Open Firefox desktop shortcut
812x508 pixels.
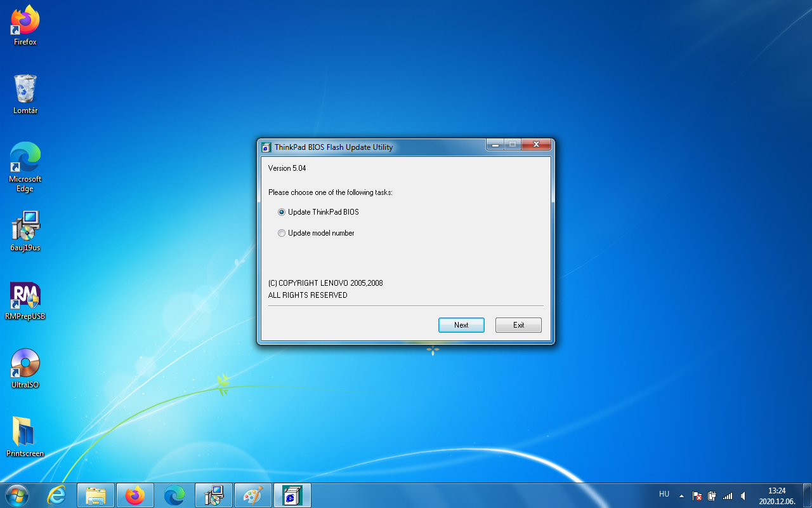coord(25,26)
